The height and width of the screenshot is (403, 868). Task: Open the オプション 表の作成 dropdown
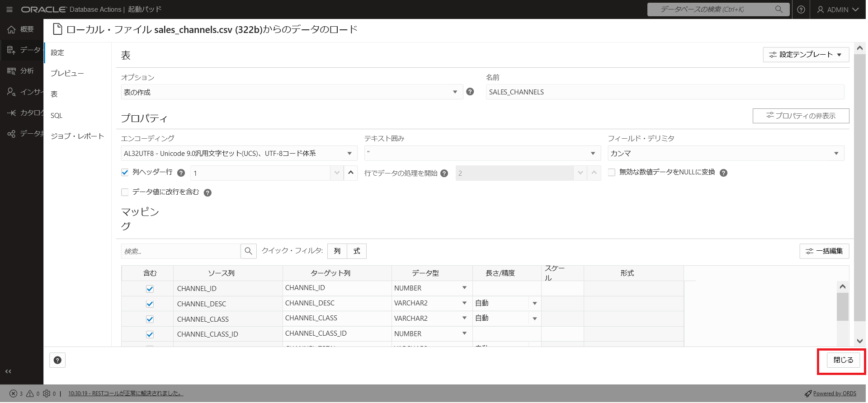tap(292, 92)
